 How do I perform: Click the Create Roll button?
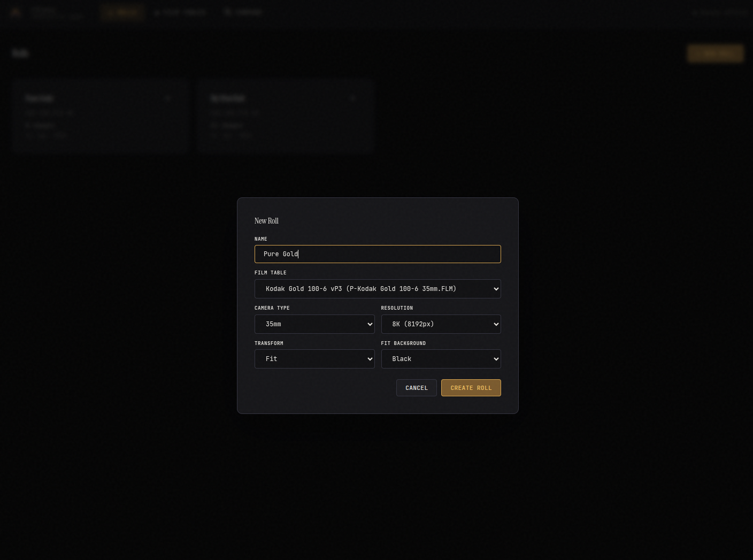coord(471,388)
